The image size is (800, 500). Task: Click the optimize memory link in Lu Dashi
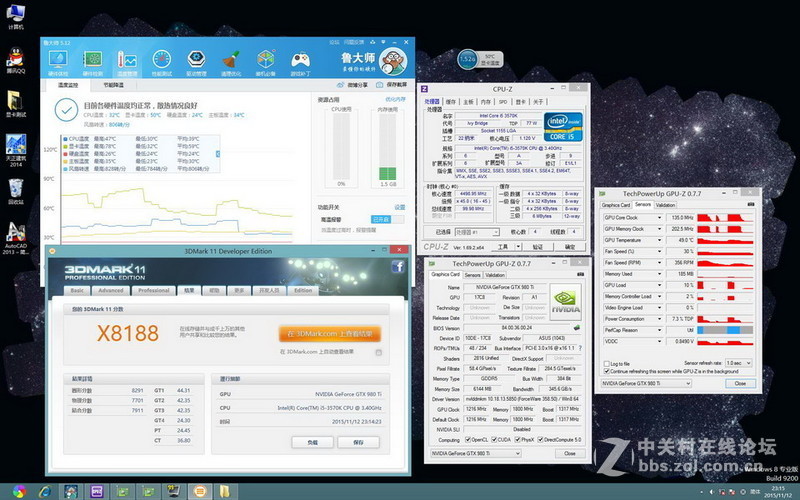click(395, 99)
